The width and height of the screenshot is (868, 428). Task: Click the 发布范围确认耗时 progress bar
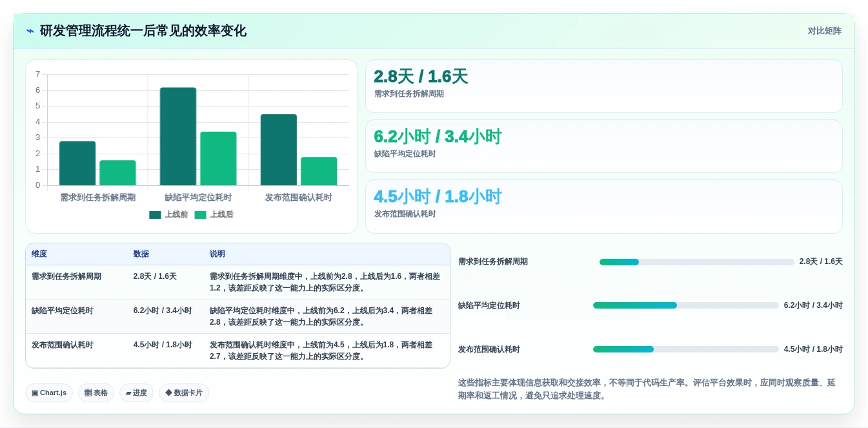click(686, 349)
